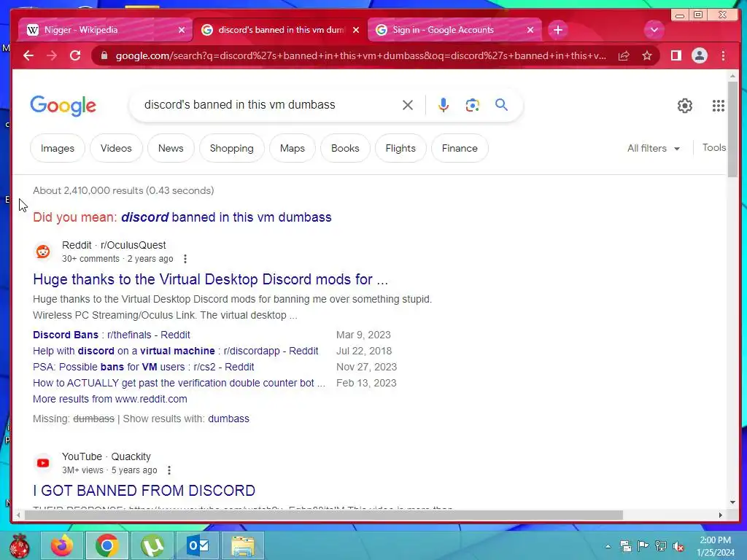Close the active Google search tab
Image resolution: width=747 pixels, height=560 pixels.
point(356,30)
